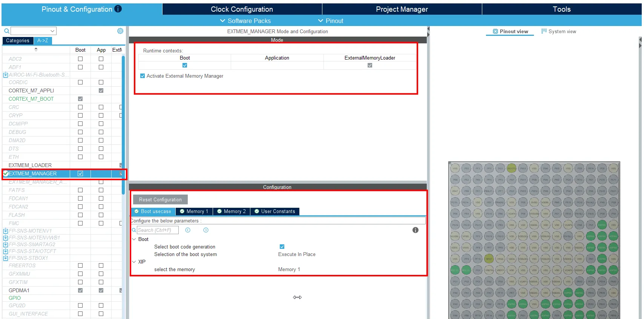The image size is (644, 319).
Task: Uncheck Activate External Memory Manager
Action: 143,76
